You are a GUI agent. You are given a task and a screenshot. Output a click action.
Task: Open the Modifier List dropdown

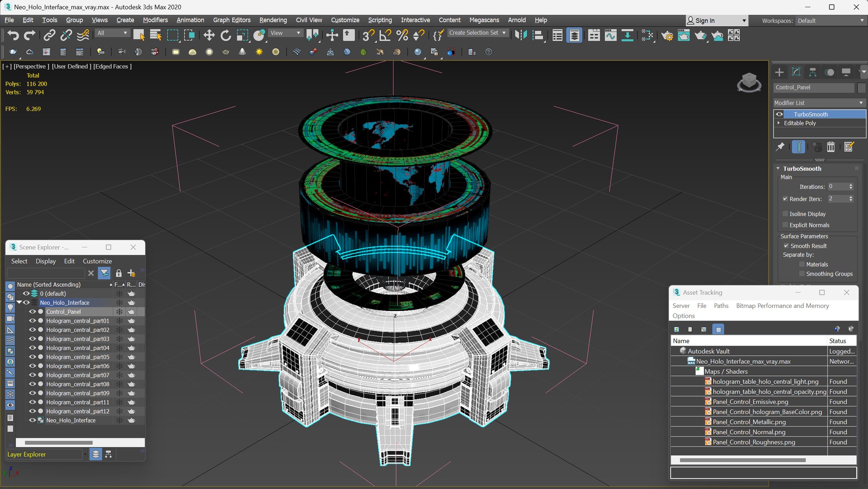click(819, 103)
